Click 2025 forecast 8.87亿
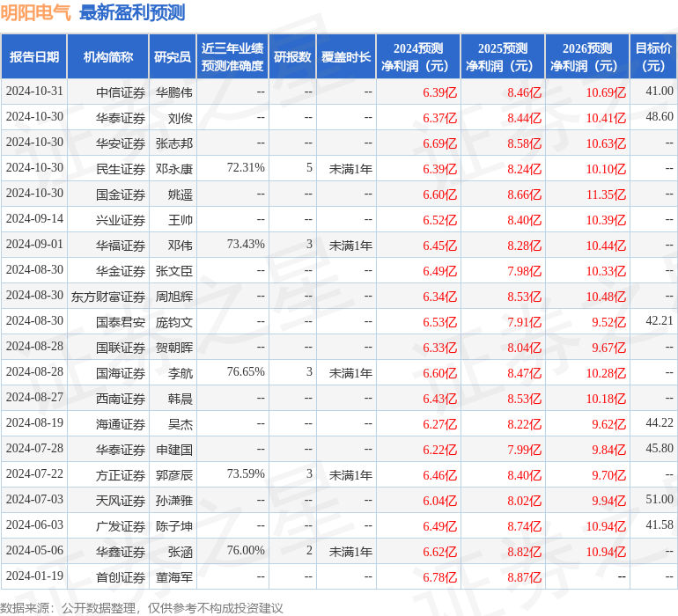 pyautogui.click(x=524, y=577)
